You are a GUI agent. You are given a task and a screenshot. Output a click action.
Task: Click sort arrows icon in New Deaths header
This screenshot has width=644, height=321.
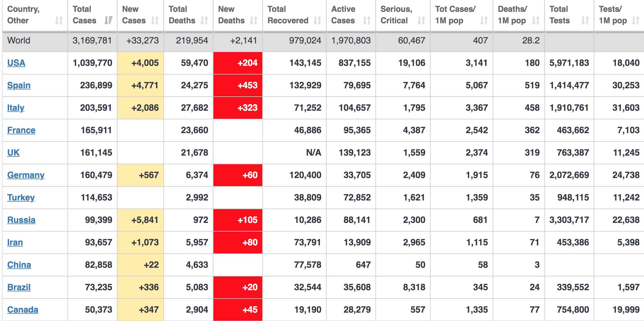pyautogui.click(x=254, y=20)
